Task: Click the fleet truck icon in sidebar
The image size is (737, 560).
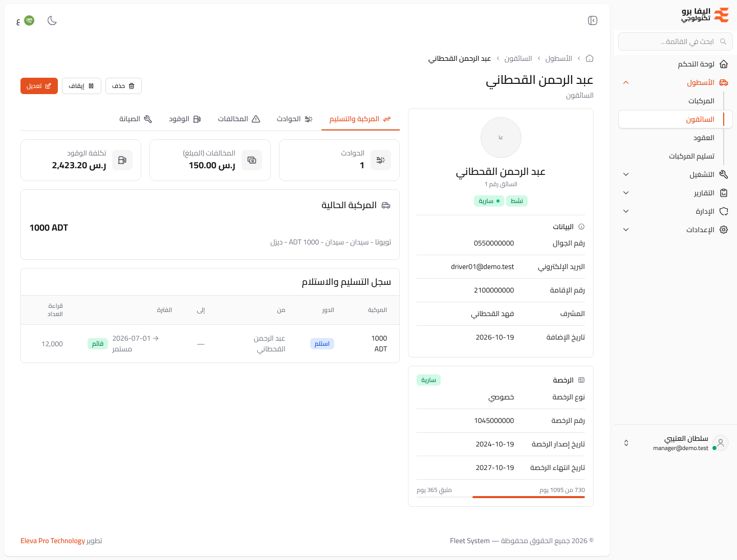Action: [724, 82]
